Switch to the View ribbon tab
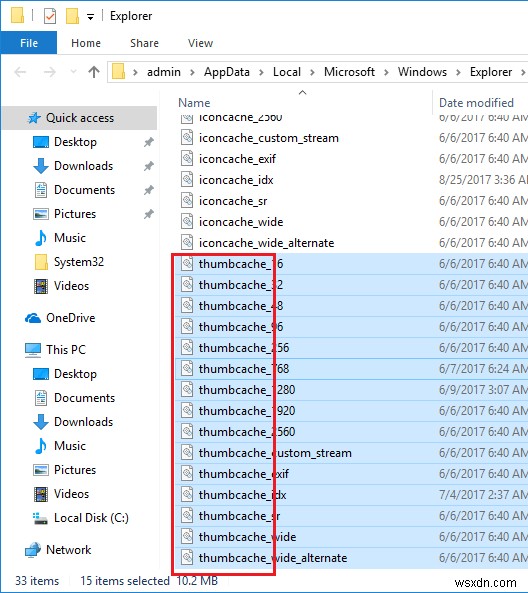Screen dimensions: 528x593 click(200, 43)
